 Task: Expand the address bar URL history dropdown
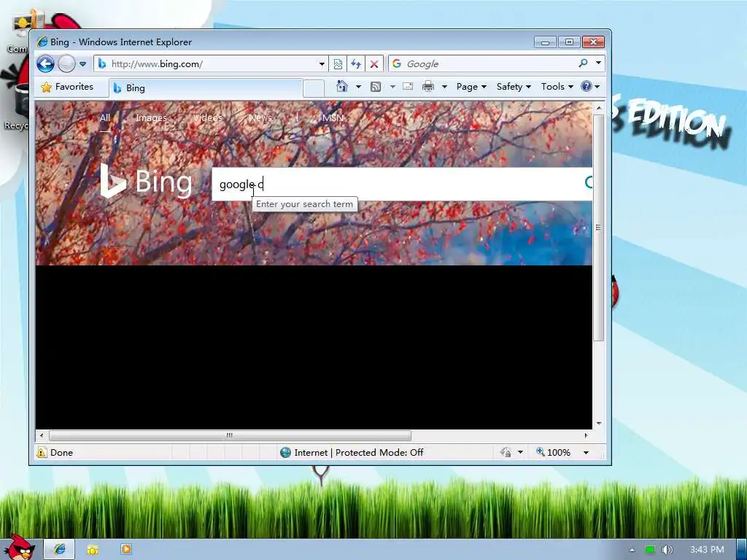[x=322, y=64]
